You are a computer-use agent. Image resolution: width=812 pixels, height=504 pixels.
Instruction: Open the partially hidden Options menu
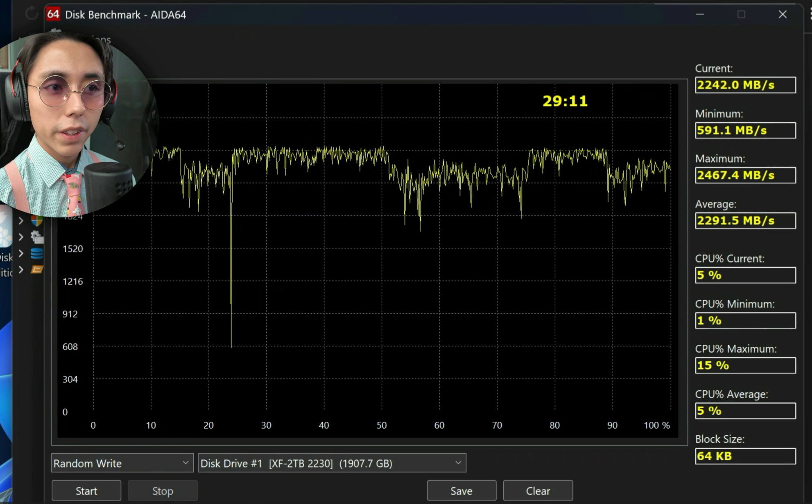[x=98, y=40]
